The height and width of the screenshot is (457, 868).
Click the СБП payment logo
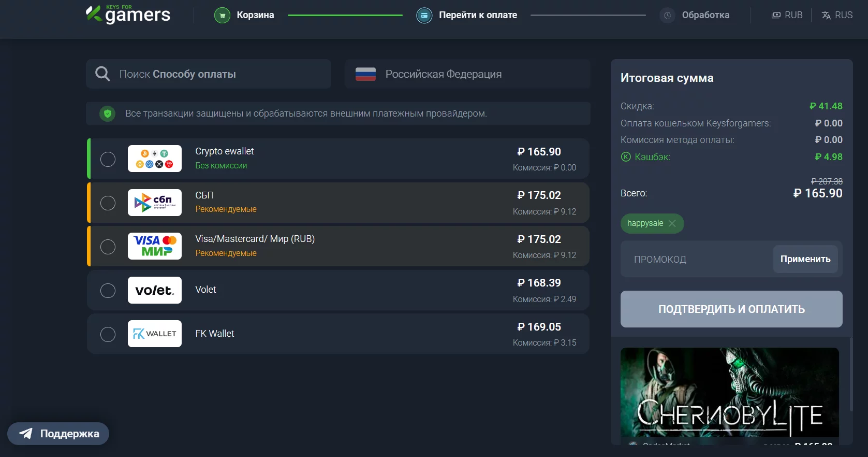pos(155,203)
